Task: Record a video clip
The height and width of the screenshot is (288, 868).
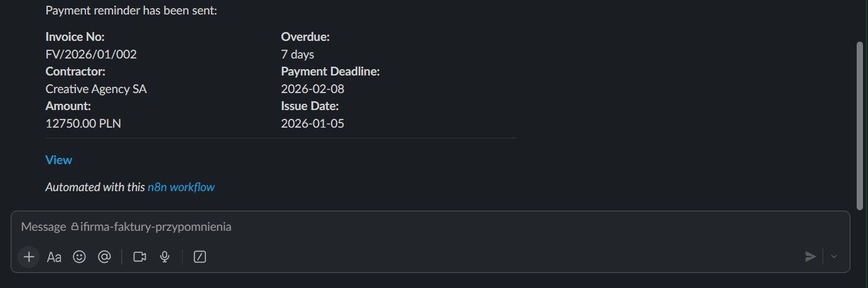Action: pos(139,257)
